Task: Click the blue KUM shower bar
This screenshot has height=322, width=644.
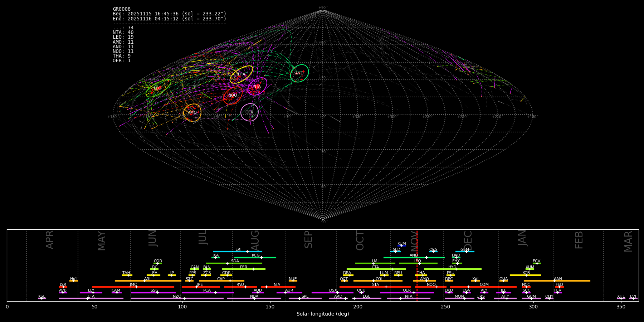Action: pyautogui.click(x=402, y=246)
